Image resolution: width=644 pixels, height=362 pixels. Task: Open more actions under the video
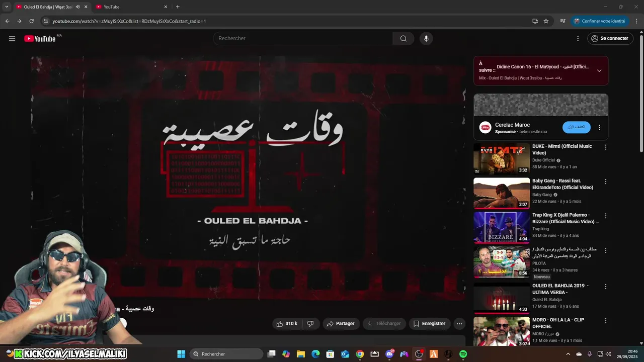click(459, 324)
